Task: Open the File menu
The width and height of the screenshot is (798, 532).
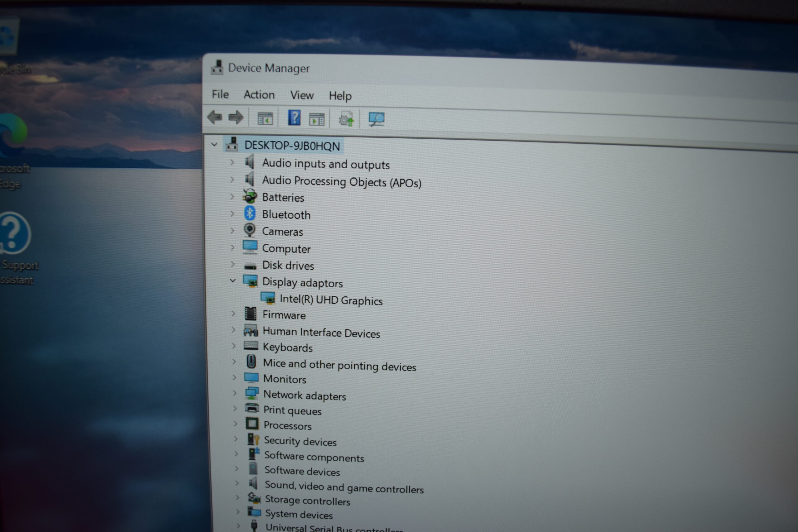Action: click(220, 94)
